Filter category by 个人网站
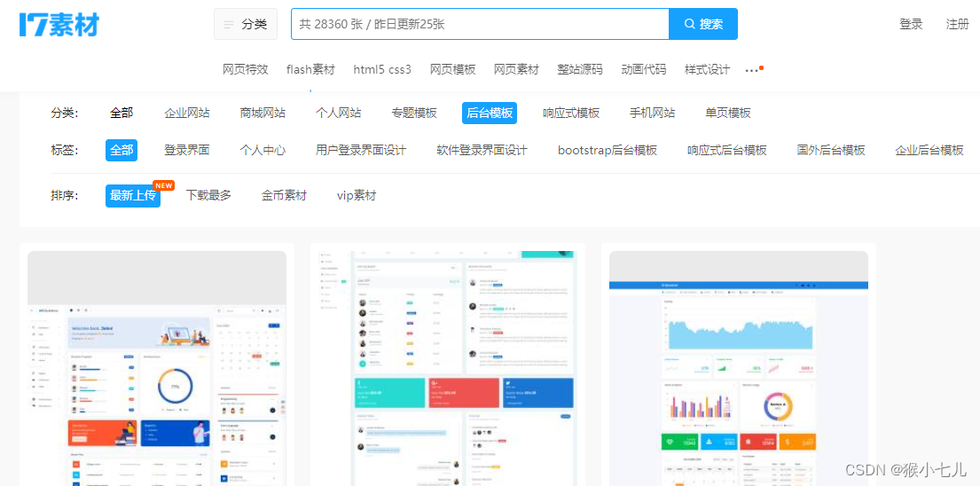Screen dimensions: 980x486 coord(338,113)
